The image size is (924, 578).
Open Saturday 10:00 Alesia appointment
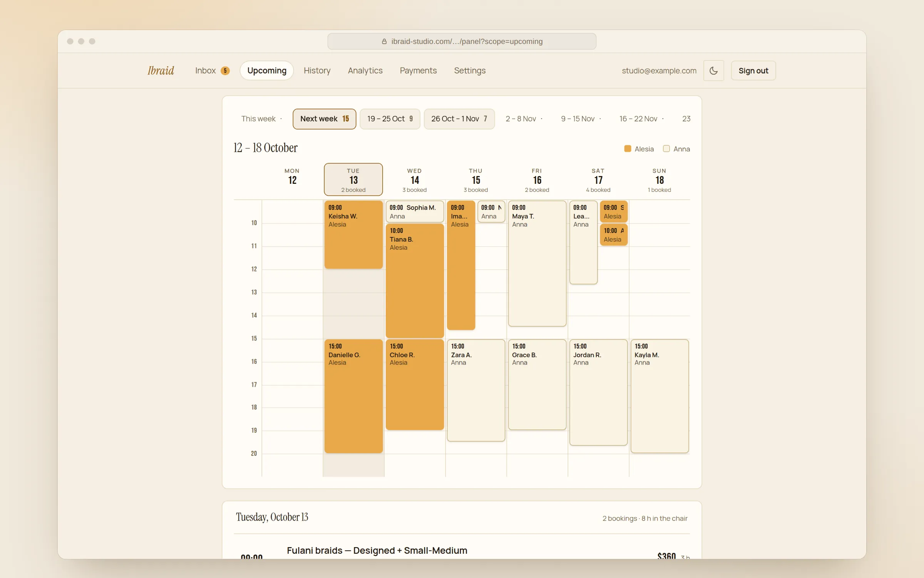[614, 235]
